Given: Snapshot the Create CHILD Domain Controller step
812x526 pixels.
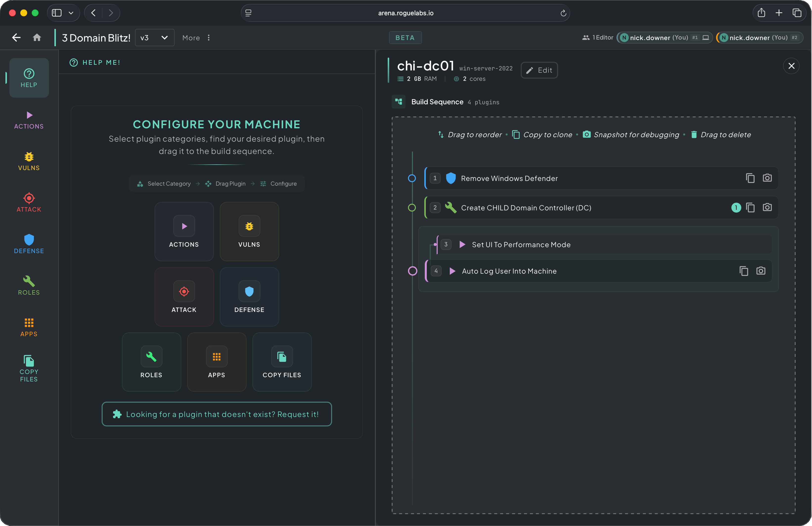Looking at the screenshot, I should (767, 207).
